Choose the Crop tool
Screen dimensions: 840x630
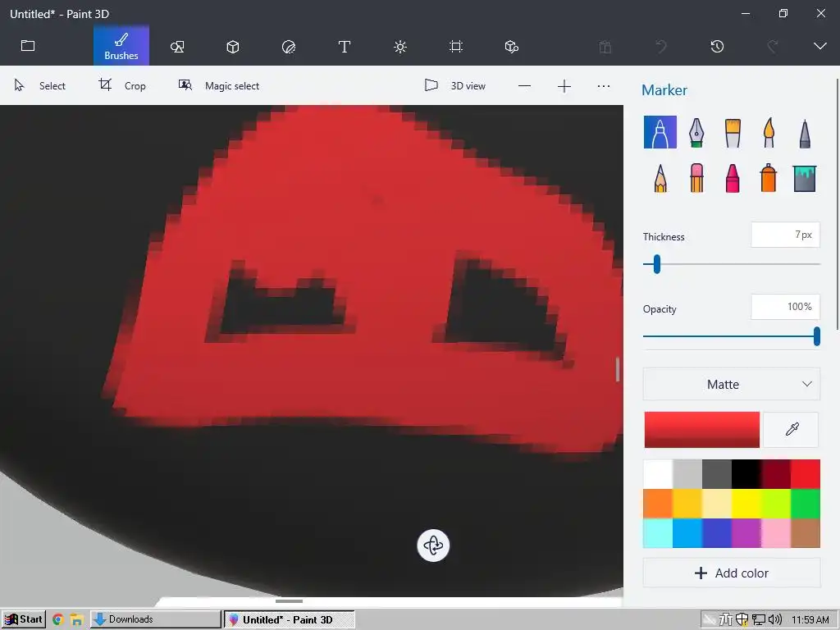click(122, 85)
